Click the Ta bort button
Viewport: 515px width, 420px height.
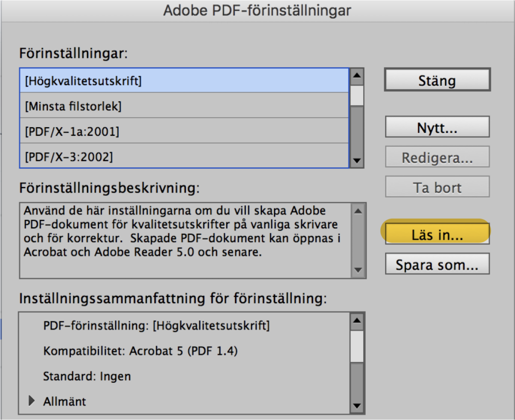(x=437, y=187)
